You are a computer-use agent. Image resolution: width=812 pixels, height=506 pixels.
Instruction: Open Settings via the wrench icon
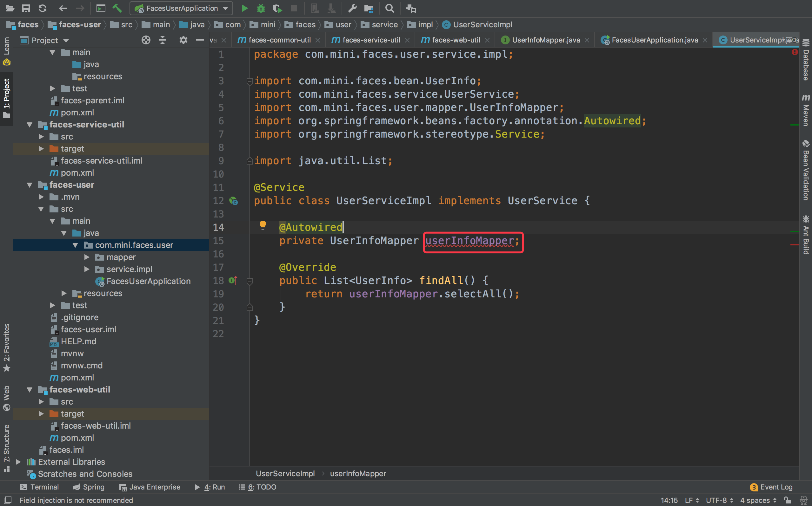(x=352, y=8)
